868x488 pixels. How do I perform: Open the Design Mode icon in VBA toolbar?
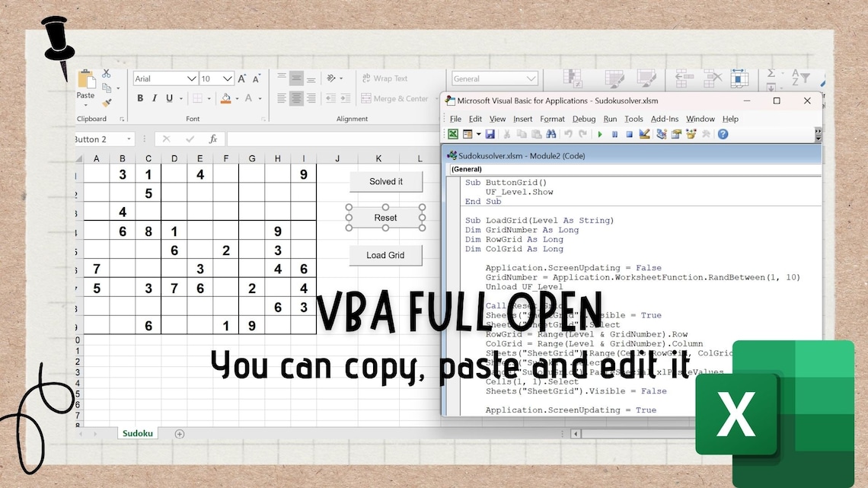[644, 134]
